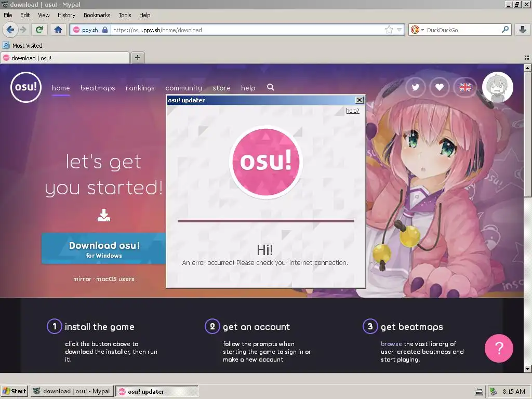Switch to osu! updater taskbar button

pos(157,391)
